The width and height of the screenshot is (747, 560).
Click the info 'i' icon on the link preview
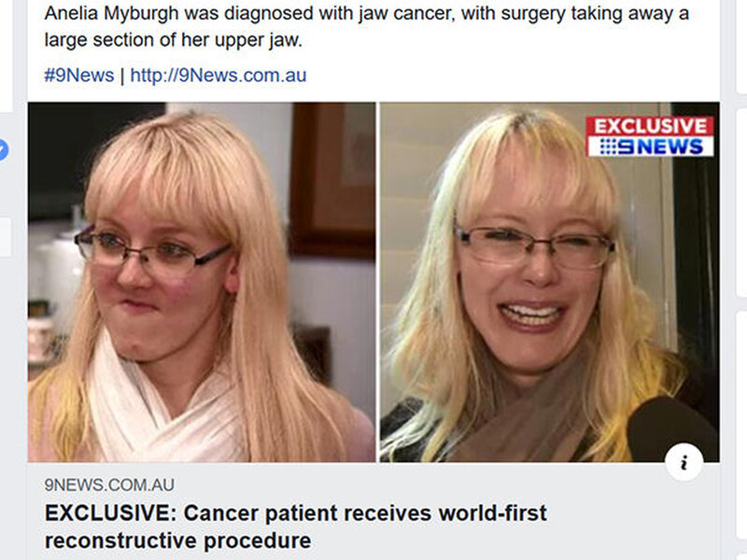684,462
